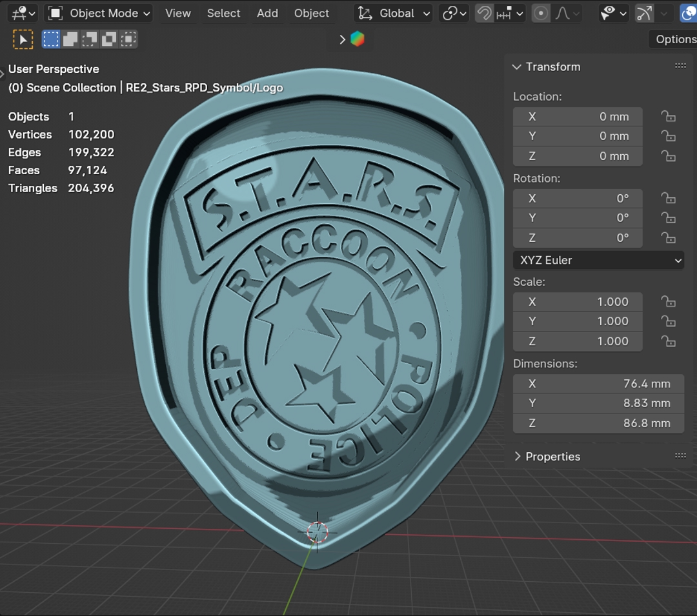The image size is (697, 616).
Task: Lock the Location X value
Action: [668, 117]
